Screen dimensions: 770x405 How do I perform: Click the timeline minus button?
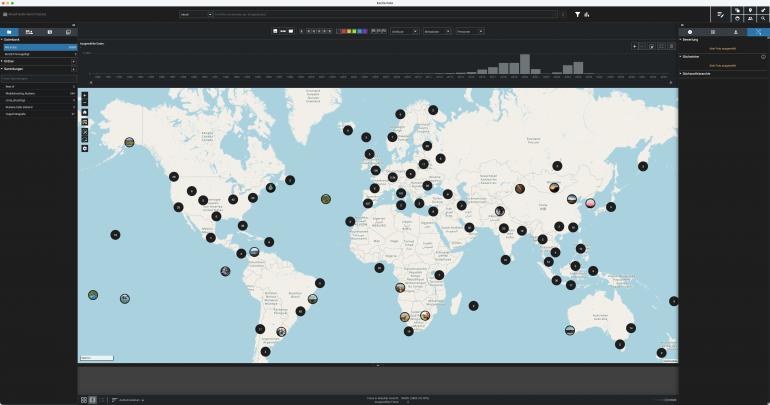[x=643, y=46]
